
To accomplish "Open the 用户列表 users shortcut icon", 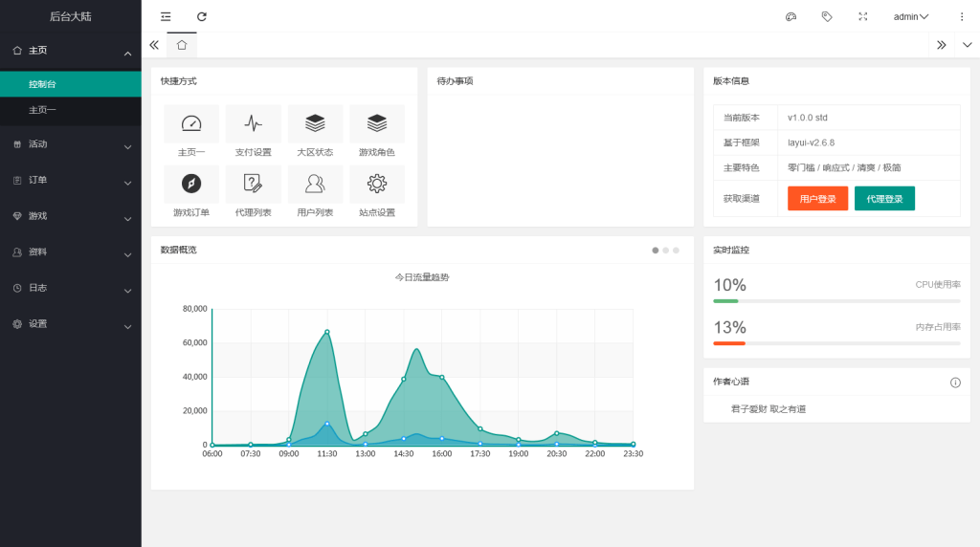I will [315, 184].
